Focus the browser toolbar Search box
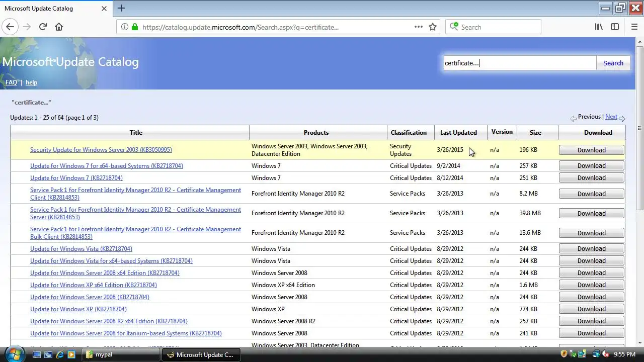This screenshot has height=362, width=644. click(x=493, y=27)
